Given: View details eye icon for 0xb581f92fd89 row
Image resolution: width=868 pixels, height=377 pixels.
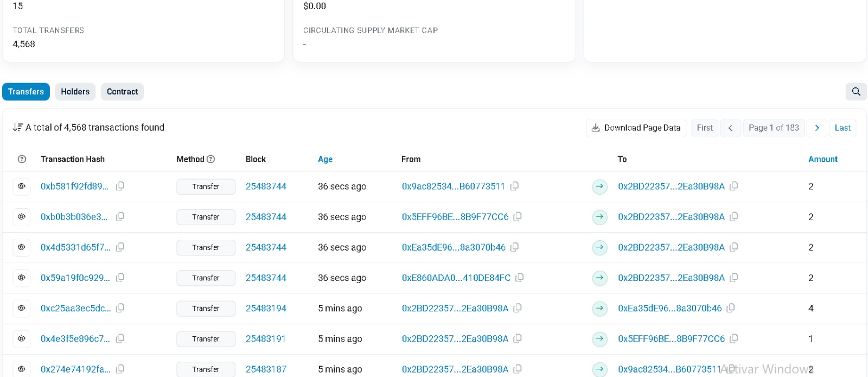Looking at the screenshot, I should click(22, 186).
